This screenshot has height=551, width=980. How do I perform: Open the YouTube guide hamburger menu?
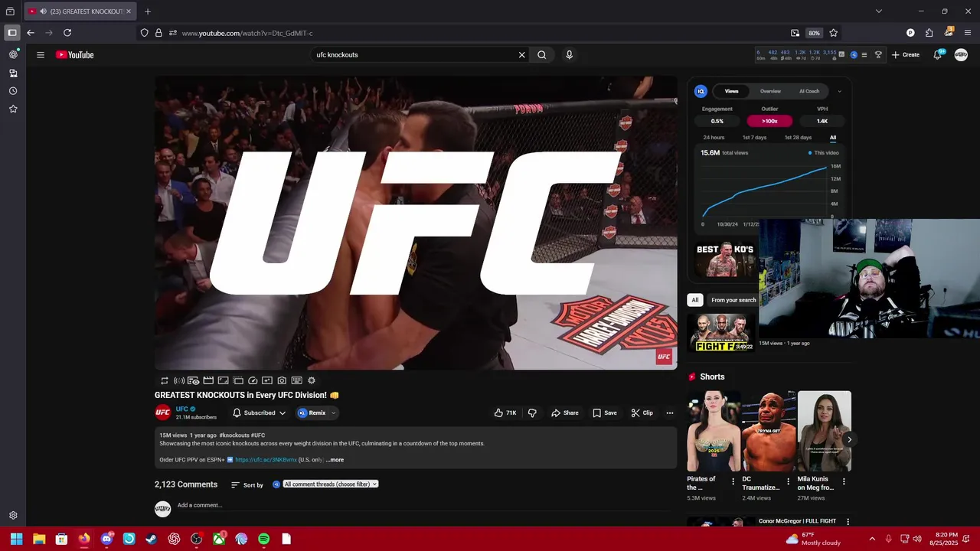[41, 54]
